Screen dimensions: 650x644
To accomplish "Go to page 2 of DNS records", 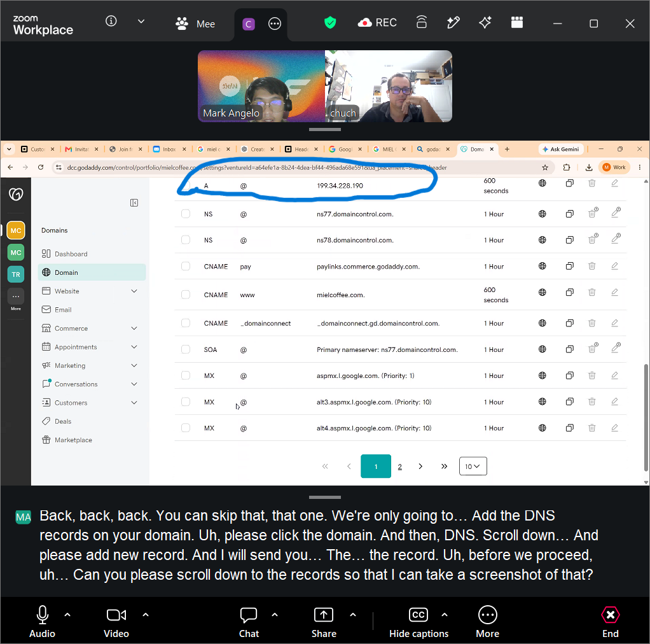I will [x=399, y=466].
